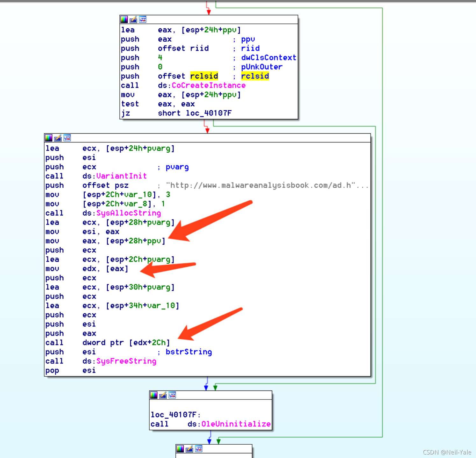The height and width of the screenshot is (458, 476).
Task: Follow the CoCreateInstance import name
Action: click(209, 86)
